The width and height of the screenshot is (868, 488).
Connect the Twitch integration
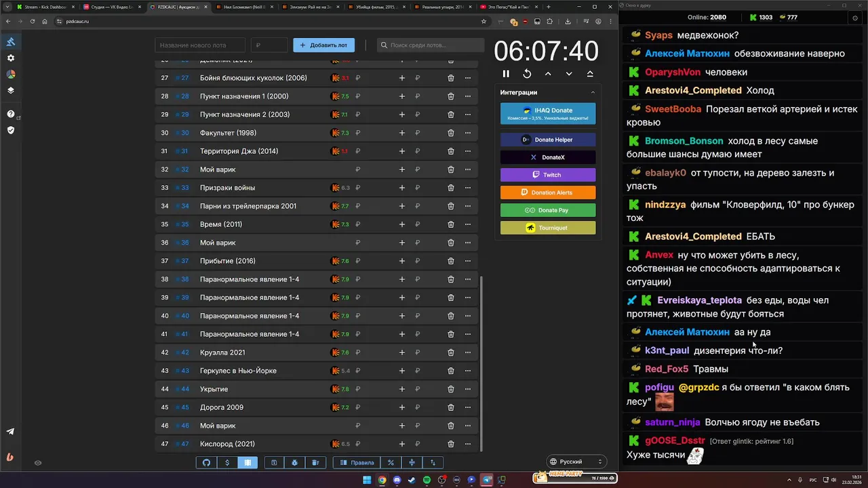(x=548, y=175)
